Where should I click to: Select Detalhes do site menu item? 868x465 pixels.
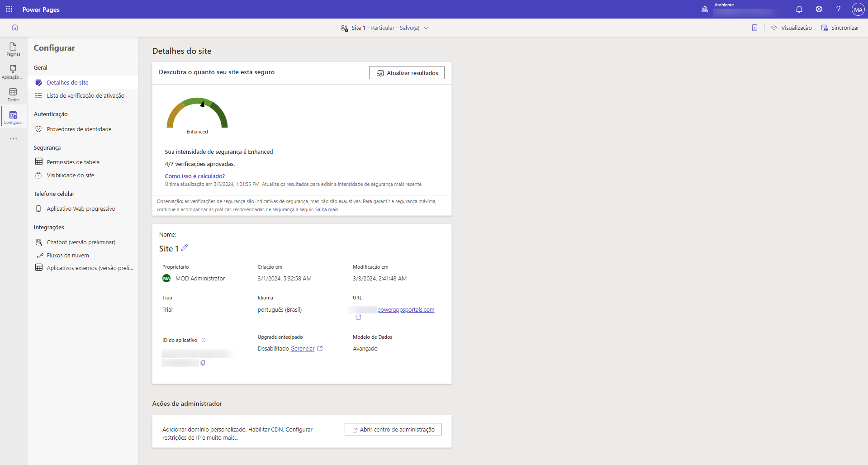tap(83, 82)
